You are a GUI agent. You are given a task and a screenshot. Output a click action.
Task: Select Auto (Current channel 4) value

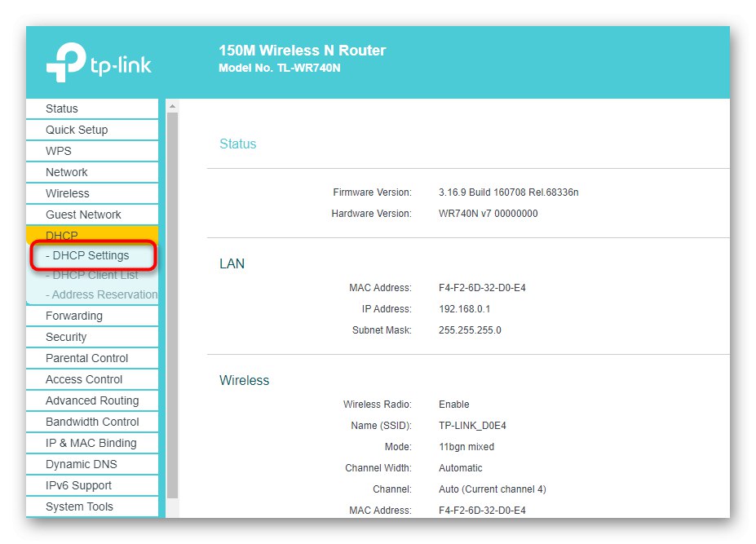pos(493,489)
